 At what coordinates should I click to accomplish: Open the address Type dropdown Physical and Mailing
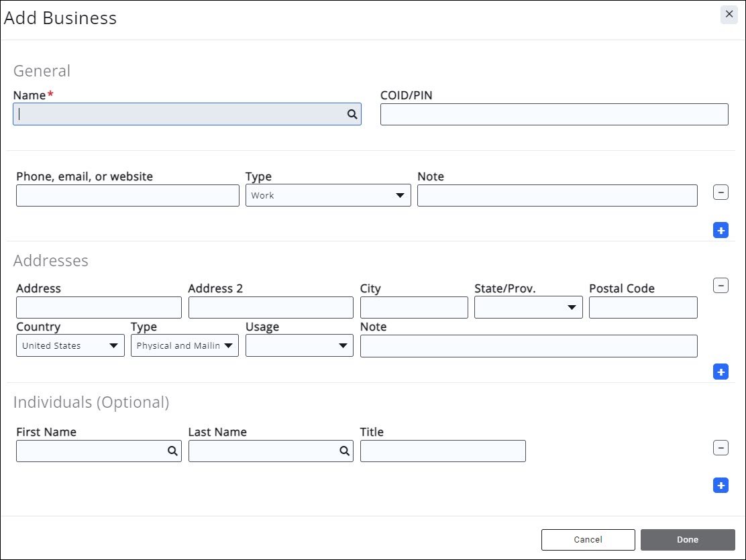coord(184,346)
